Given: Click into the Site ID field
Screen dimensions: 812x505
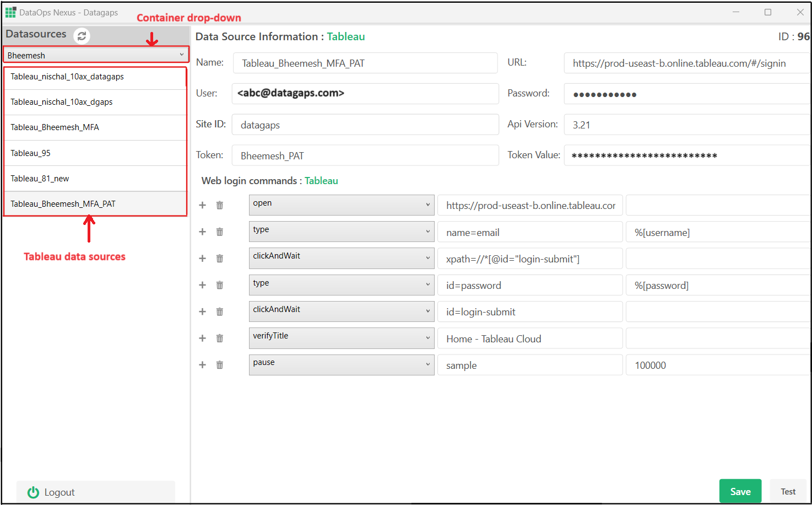Looking at the screenshot, I should coord(365,125).
